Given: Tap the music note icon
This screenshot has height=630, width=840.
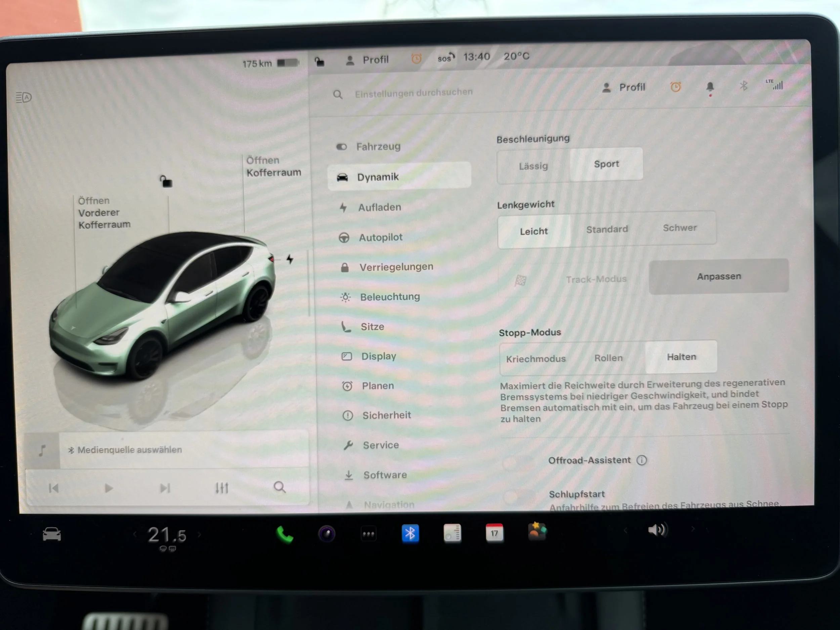Looking at the screenshot, I should 42,451.
